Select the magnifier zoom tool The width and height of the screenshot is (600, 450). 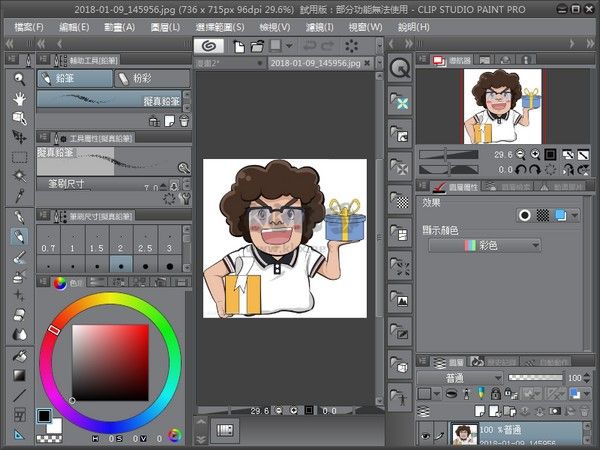(19, 77)
